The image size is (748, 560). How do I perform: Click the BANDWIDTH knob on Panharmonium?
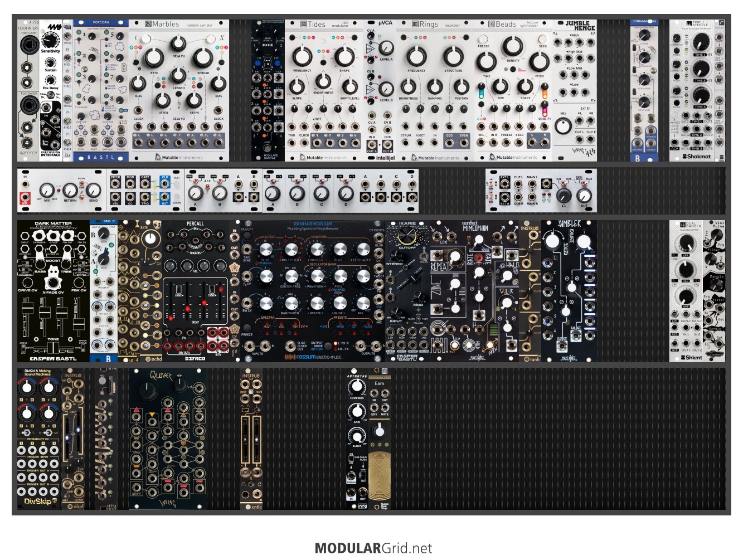pyautogui.click(x=290, y=303)
